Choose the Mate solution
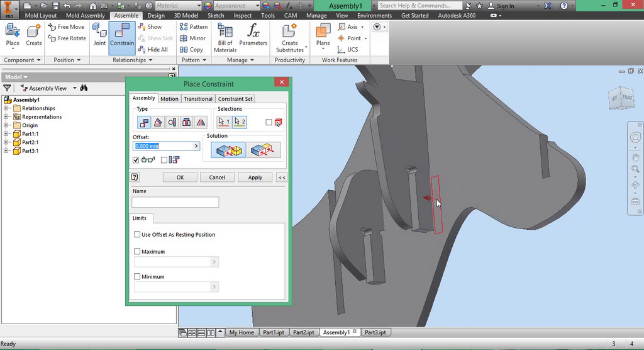Image resolution: width=644 pixels, height=350 pixels. click(228, 150)
